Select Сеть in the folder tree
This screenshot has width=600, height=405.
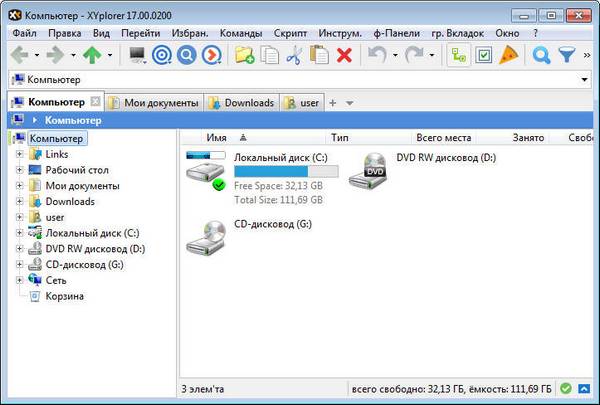tap(56, 280)
